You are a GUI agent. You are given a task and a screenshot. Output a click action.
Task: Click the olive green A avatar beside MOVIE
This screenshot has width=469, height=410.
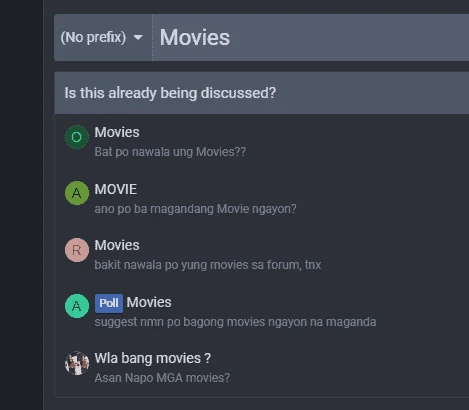(x=77, y=193)
